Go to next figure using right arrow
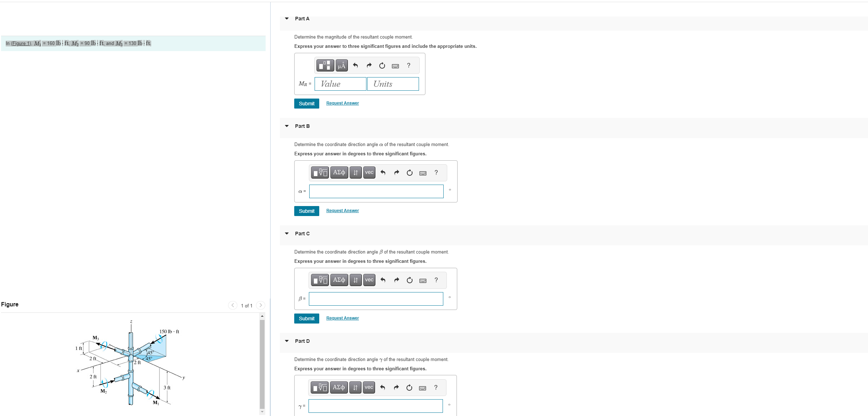Screen dimensions: 868x416 coord(261,305)
